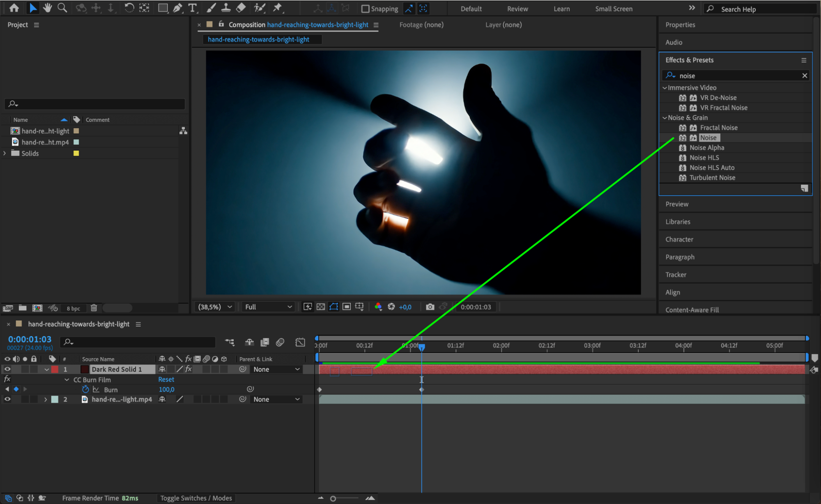Viewport: 821px width, 504px height.
Task: Toggle Burn property stopwatch
Action: pos(85,389)
